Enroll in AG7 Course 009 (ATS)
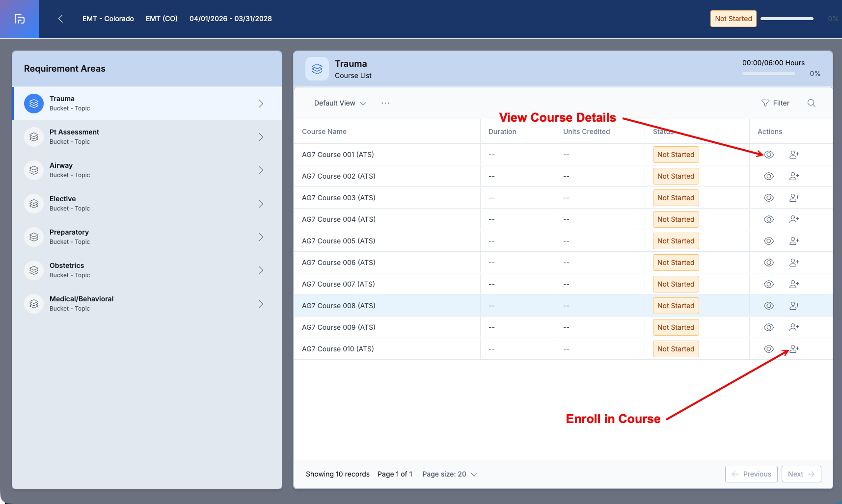The width and height of the screenshot is (842, 504). click(794, 327)
